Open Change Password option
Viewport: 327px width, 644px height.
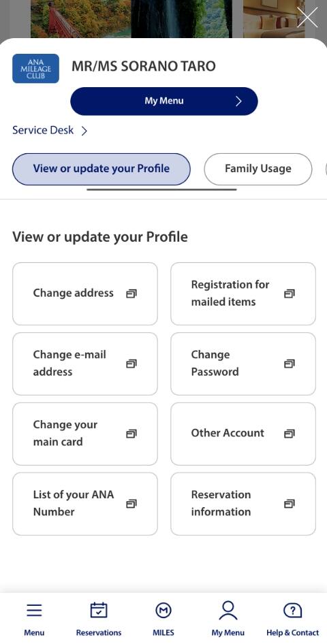[243, 364]
